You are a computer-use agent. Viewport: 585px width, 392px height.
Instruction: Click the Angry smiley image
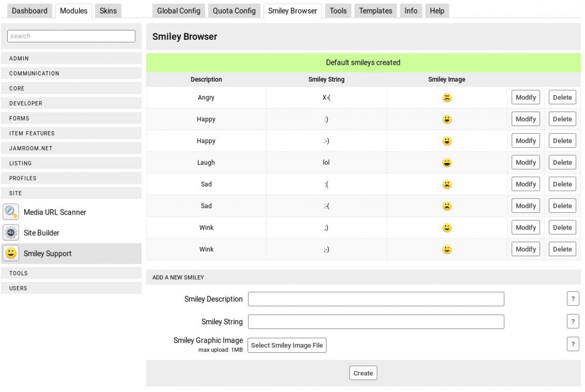pyautogui.click(x=447, y=97)
